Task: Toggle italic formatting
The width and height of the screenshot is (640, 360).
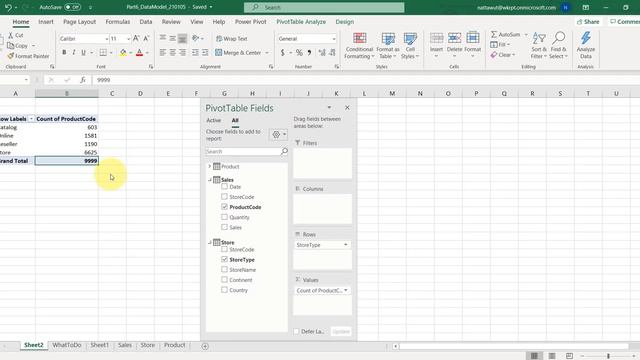Action: (x=73, y=53)
